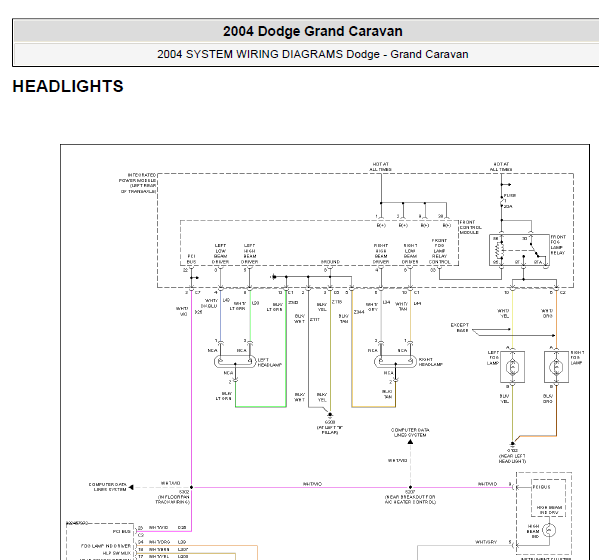
Task: Click the 'GROUND' pin label in control module
Action: pyautogui.click(x=330, y=262)
